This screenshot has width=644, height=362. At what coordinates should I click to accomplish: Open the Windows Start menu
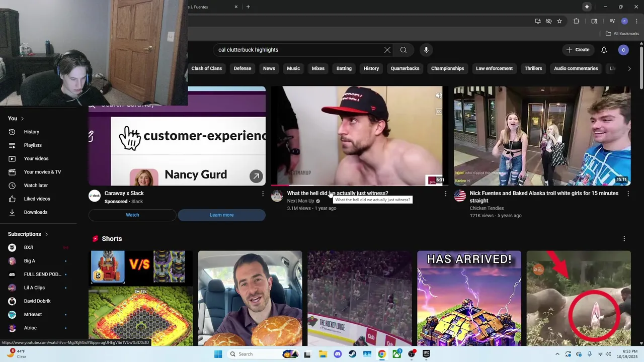point(218,354)
